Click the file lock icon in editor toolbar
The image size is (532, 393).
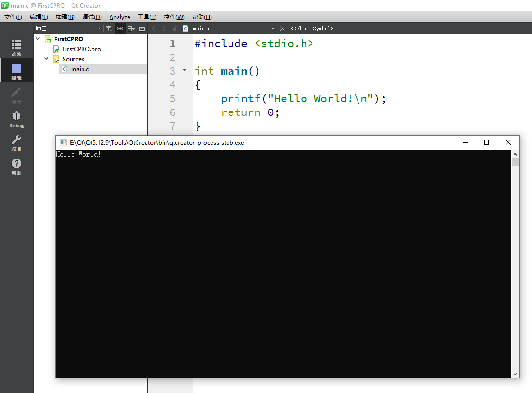175,28
